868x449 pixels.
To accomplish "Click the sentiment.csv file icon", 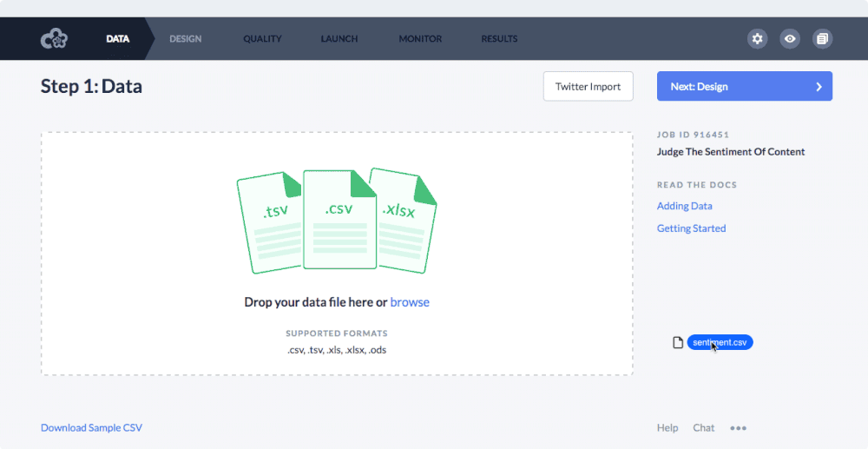I will 678,343.
